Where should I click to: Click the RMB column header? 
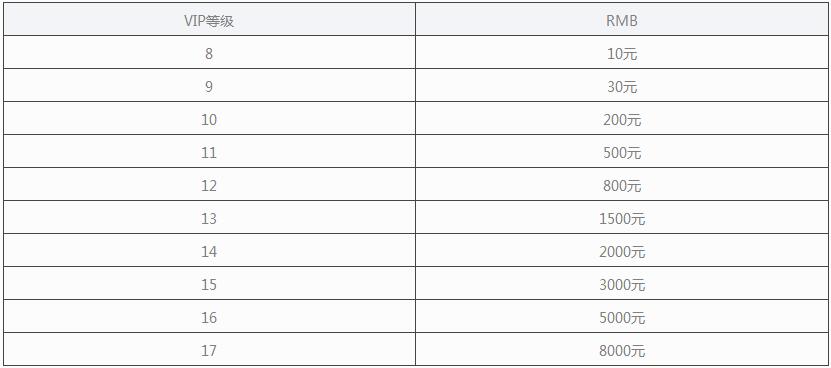pos(622,20)
